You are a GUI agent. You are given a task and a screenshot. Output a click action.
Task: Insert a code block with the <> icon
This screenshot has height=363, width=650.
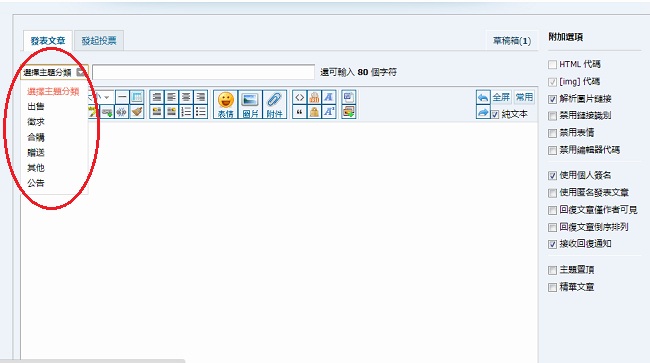click(x=299, y=97)
